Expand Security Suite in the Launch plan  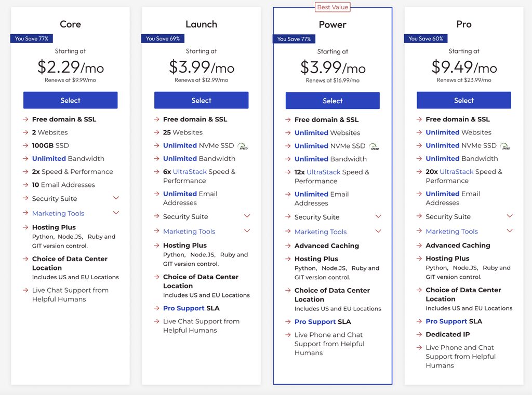point(247,216)
